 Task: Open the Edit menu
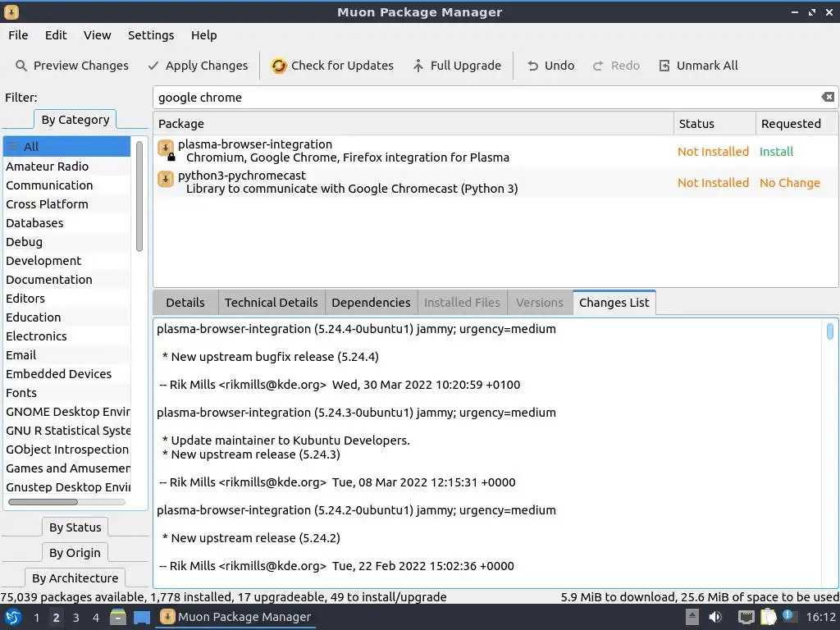56,34
